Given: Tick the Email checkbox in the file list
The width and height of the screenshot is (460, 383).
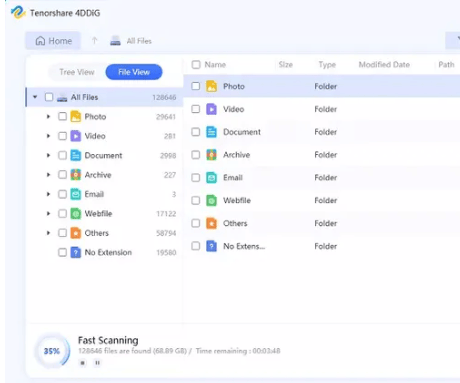Looking at the screenshot, I should pyautogui.click(x=196, y=178).
